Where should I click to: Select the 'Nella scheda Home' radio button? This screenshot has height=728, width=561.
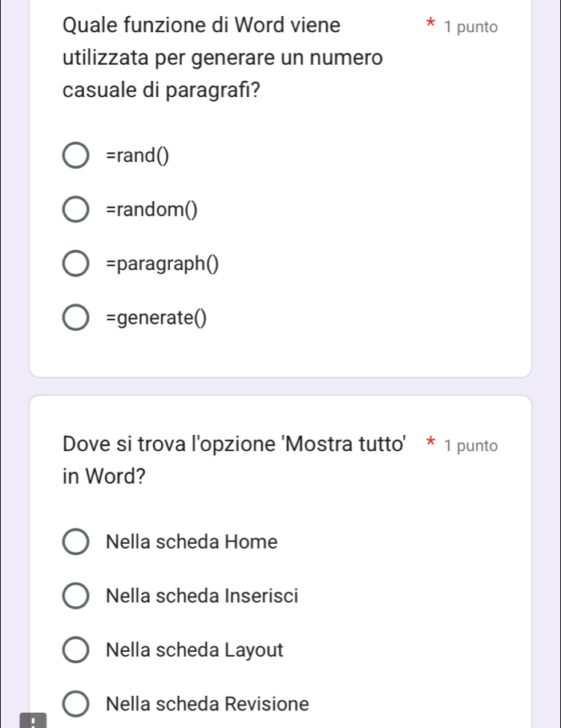coord(76,542)
